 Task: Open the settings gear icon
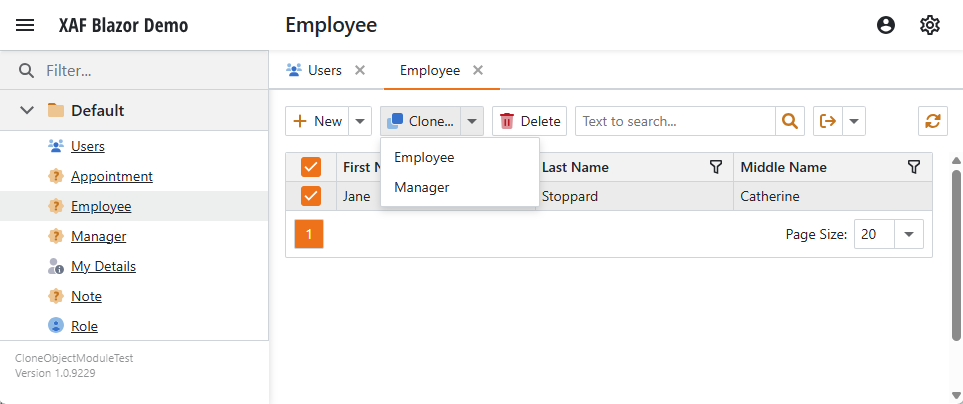pos(930,25)
